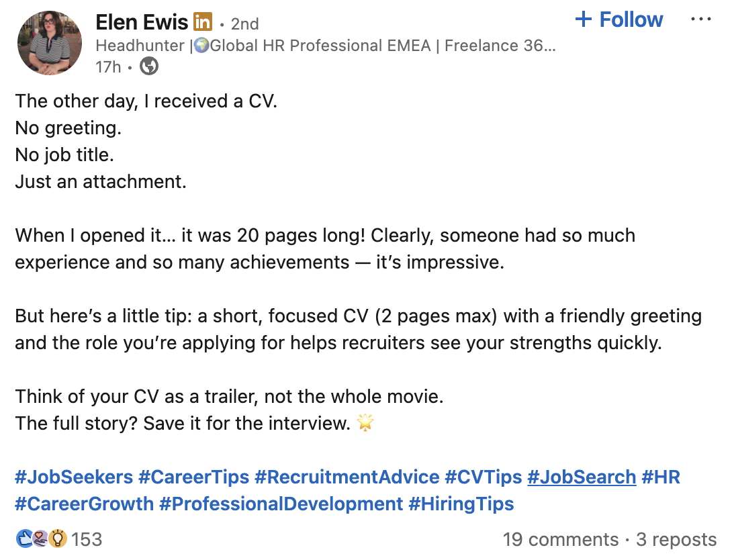View the 19 comments
Image resolution: width=732 pixels, height=560 pixels.
tap(561, 539)
